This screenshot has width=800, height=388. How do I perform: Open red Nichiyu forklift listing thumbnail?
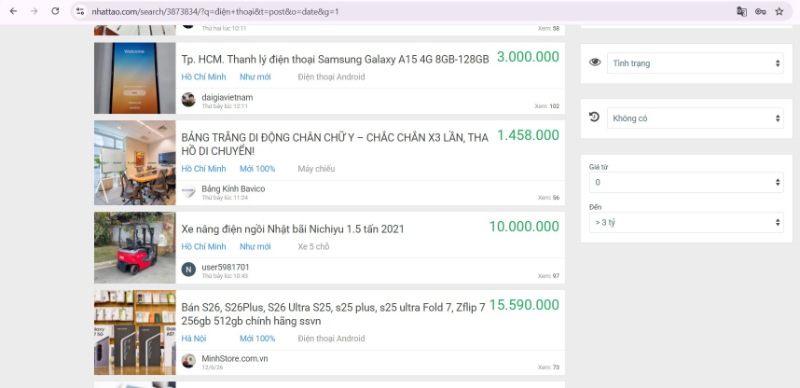point(135,248)
